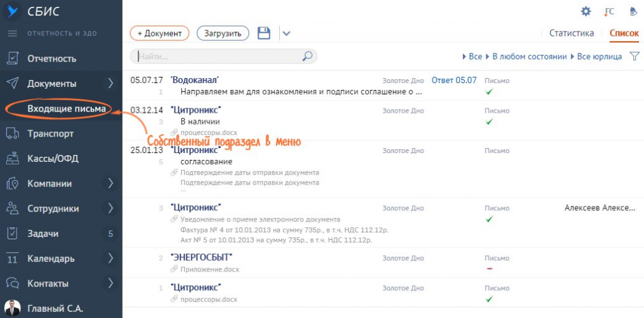Click the date 05.07.17
The height and width of the screenshot is (318, 644).
147,80
